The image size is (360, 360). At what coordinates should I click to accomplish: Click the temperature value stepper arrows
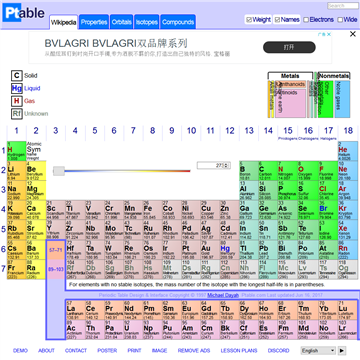(x=227, y=165)
